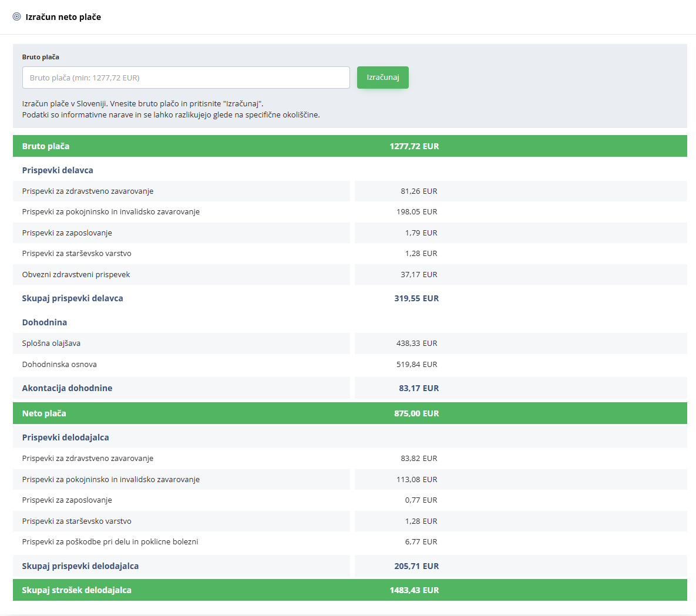Click the Prispevki delavca section heading
The width and height of the screenshot is (696, 616).
(58, 170)
